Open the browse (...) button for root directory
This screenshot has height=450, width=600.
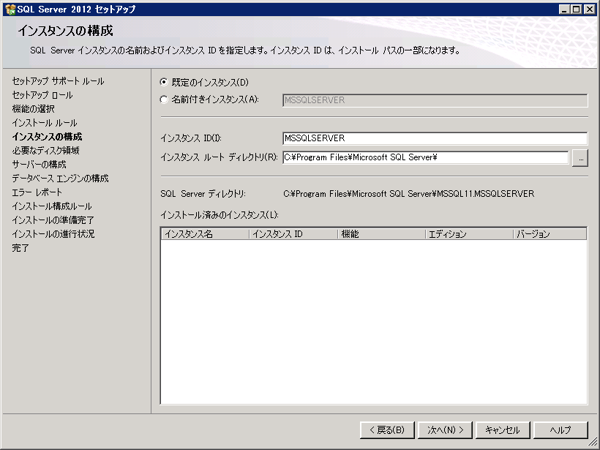coord(580,158)
